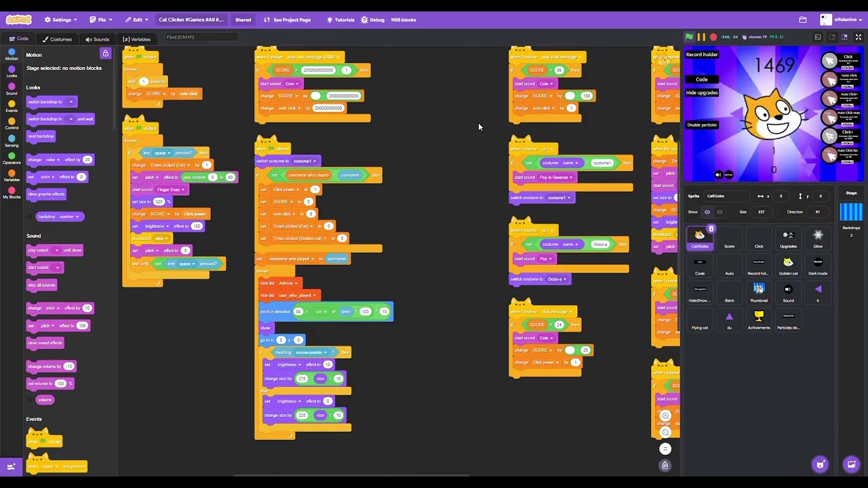Viewport: 868px width, 488px height.
Task: Click the Shared button in the top bar
Action: pos(243,20)
